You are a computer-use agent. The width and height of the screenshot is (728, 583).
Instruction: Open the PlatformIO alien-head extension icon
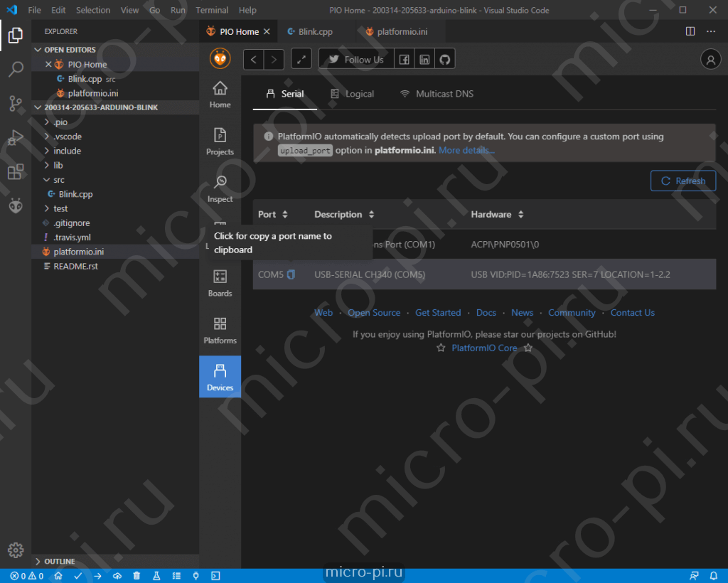(x=15, y=205)
